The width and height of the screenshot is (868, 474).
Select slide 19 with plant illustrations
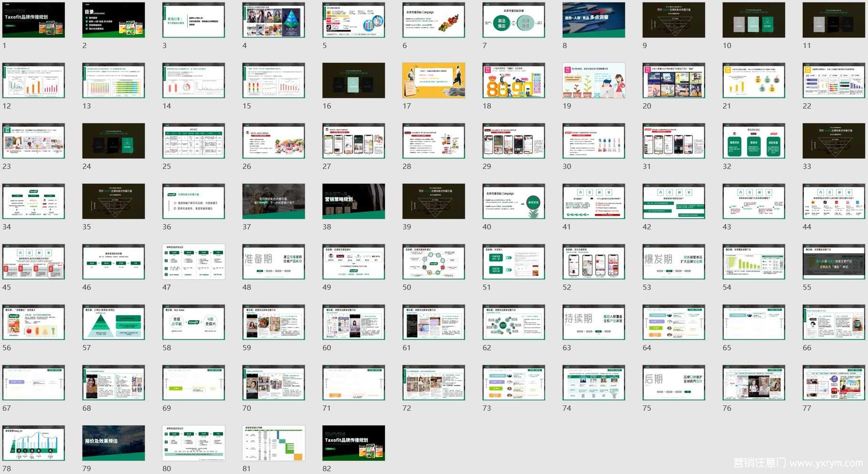594,80
